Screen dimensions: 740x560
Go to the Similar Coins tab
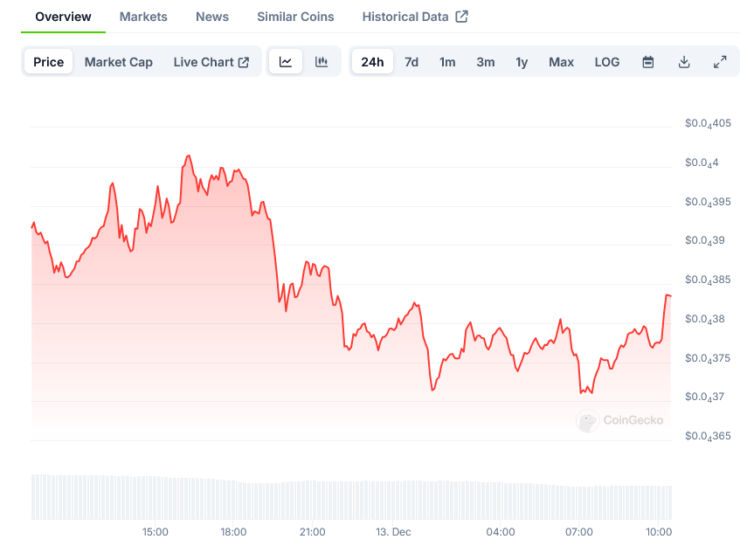coord(295,17)
